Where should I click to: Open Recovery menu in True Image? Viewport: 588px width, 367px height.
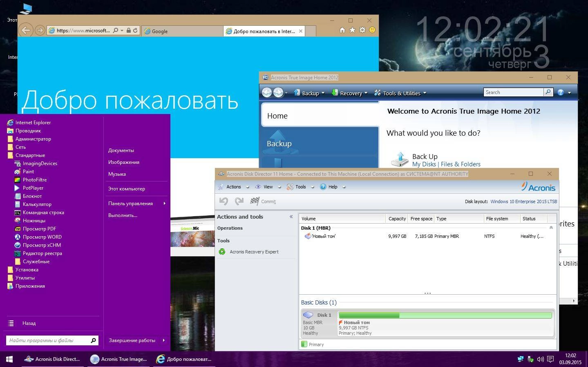[x=349, y=93]
